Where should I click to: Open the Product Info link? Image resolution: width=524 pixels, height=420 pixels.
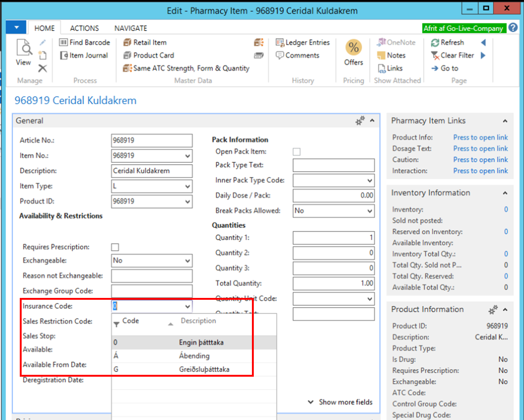point(480,137)
